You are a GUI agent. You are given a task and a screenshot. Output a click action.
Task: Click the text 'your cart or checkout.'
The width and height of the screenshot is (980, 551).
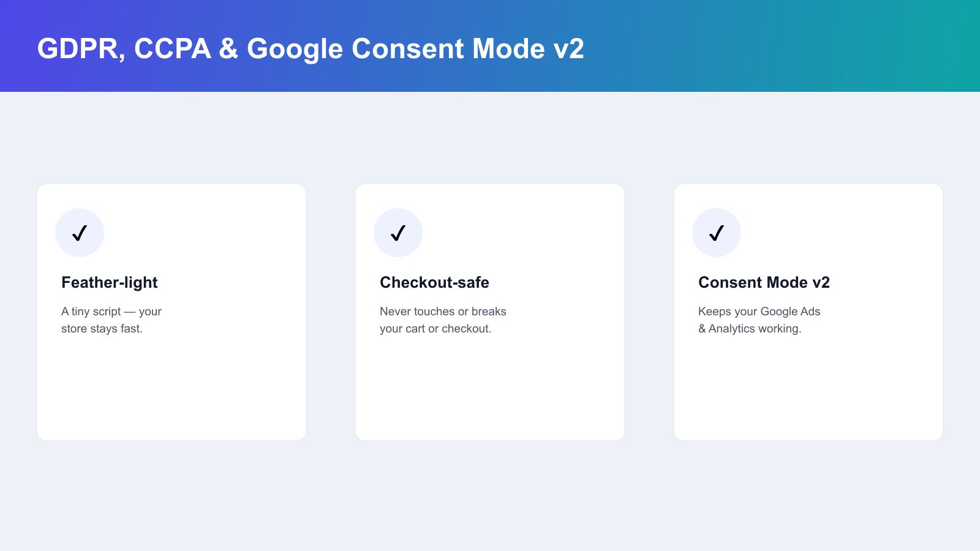[435, 329]
